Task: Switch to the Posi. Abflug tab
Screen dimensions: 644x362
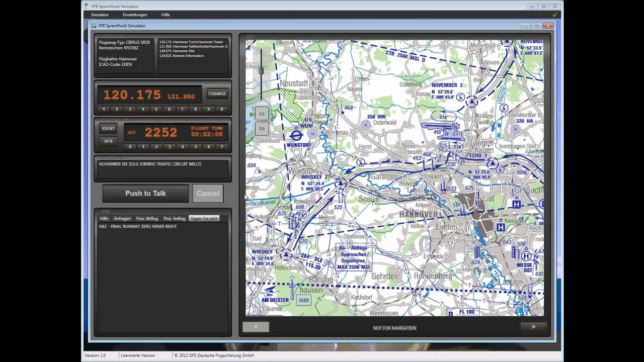Action: [x=147, y=219]
